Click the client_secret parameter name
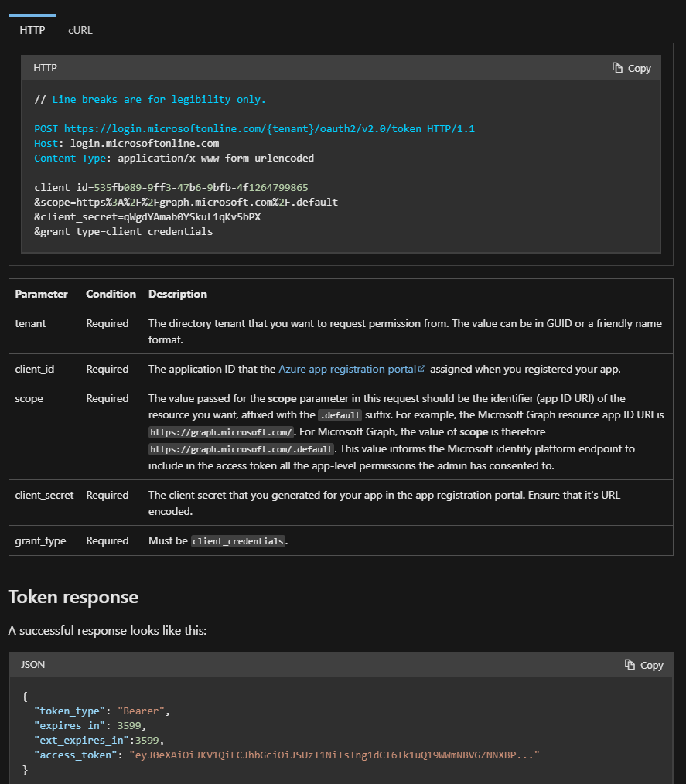Screen dimensions: 686x784 44,495
